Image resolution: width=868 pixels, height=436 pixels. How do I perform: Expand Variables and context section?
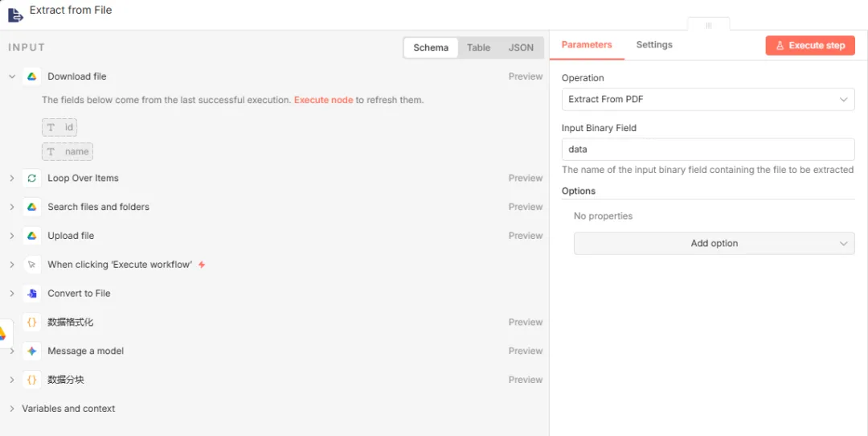pyautogui.click(x=12, y=409)
